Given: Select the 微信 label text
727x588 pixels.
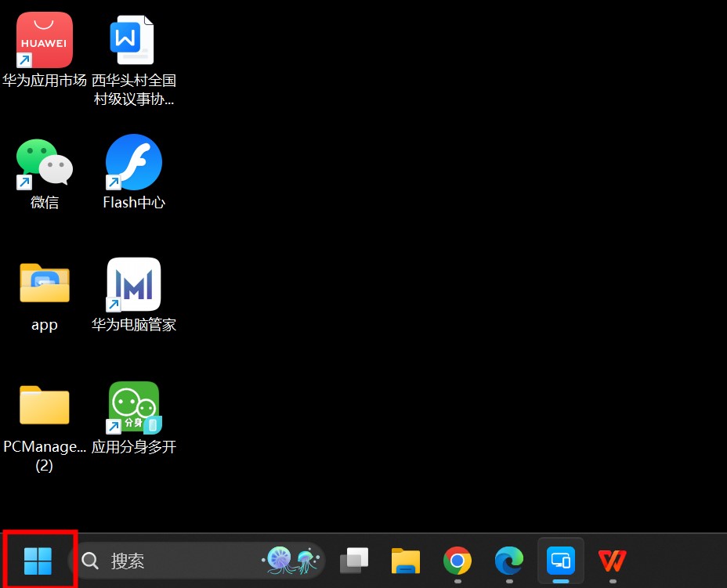Looking at the screenshot, I should [x=45, y=203].
